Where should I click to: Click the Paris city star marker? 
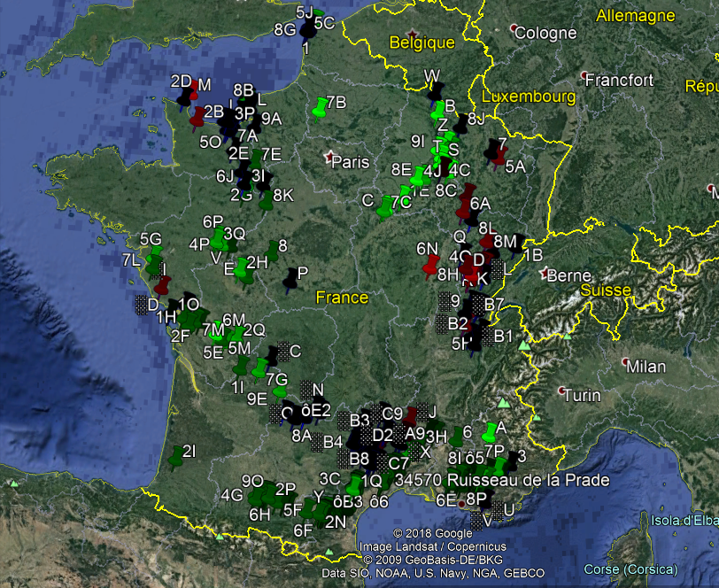pyautogui.click(x=331, y=158)
